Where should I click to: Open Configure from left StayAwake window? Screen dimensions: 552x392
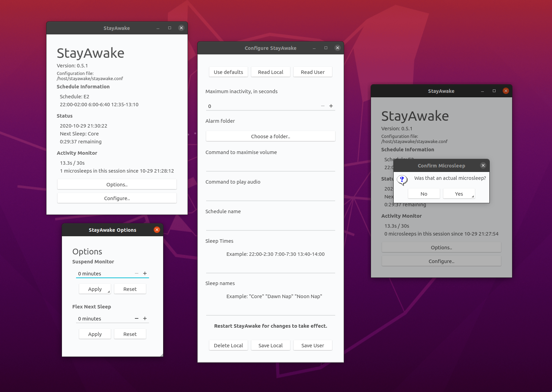pyautogui.click(x=117, y=198)
